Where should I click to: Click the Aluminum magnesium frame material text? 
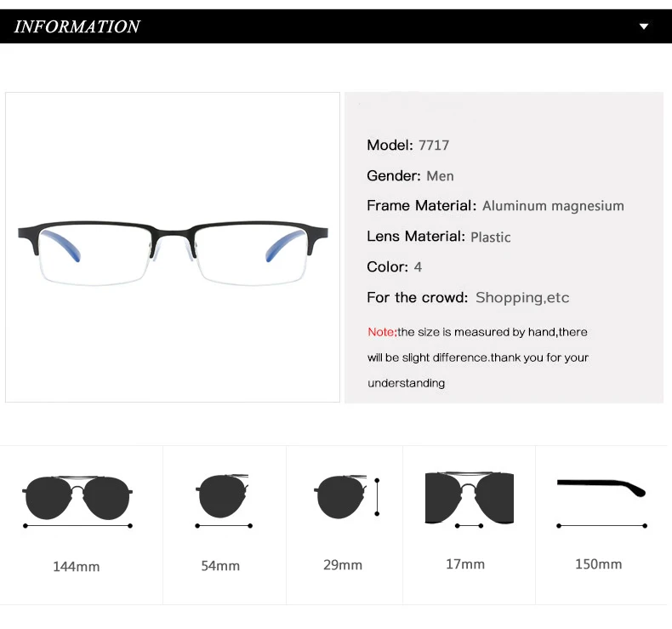553,206
